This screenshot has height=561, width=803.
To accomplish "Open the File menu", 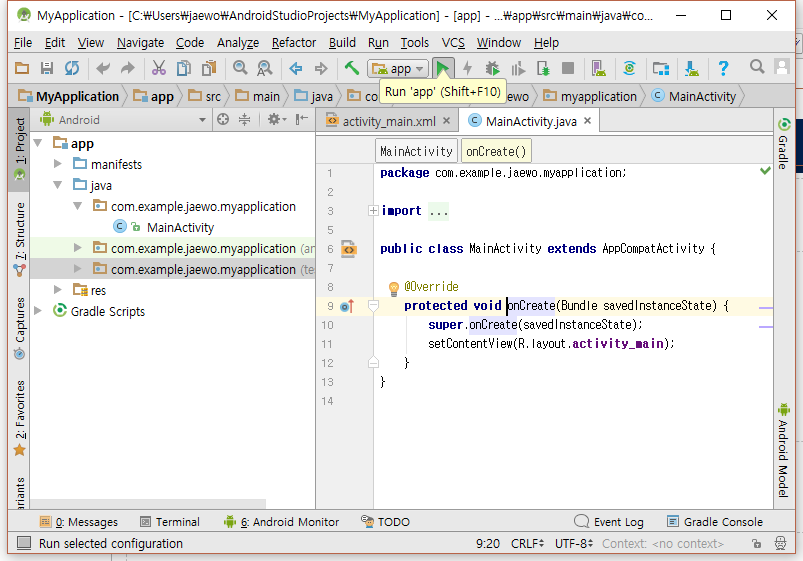I will click(x=23, y=43).
